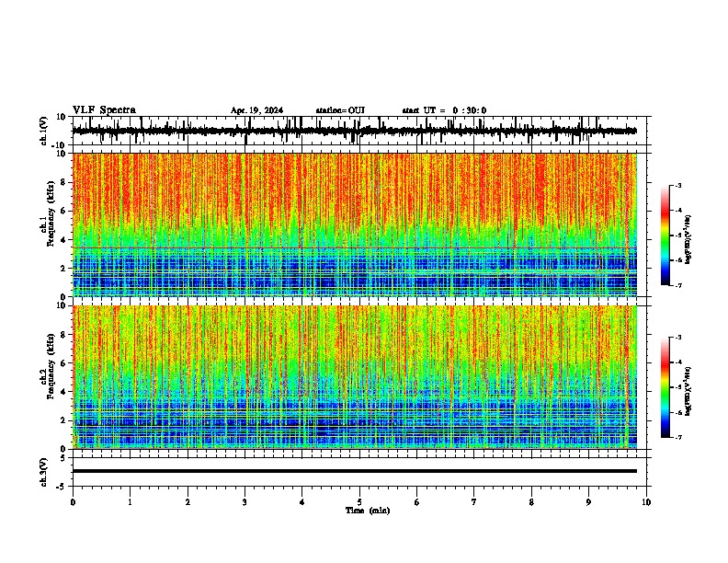Click the ch.1 color bar log(PSD) label
Viewport: 728px width, 563px height.
pos(688,240)
